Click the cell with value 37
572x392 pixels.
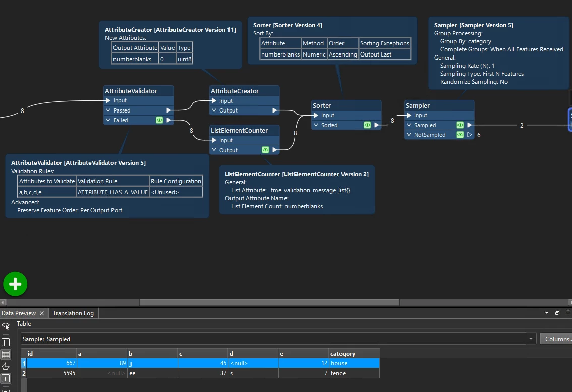[203, 373]
